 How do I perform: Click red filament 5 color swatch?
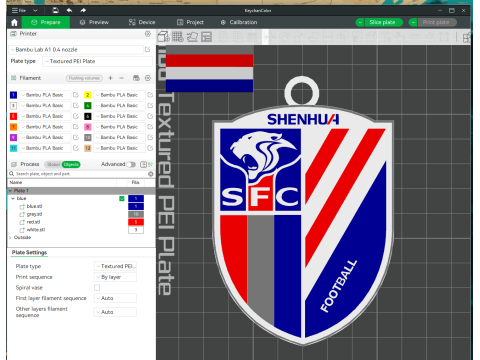tap(13, 116)
